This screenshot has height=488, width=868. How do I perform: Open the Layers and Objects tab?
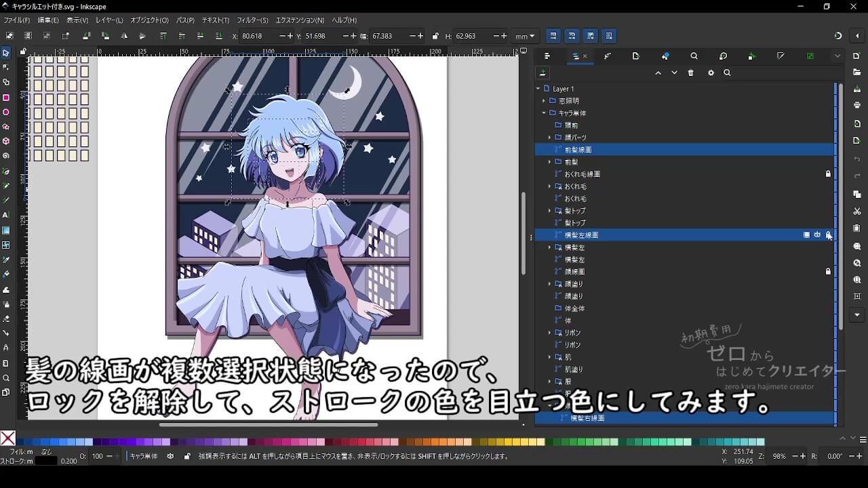576,56
